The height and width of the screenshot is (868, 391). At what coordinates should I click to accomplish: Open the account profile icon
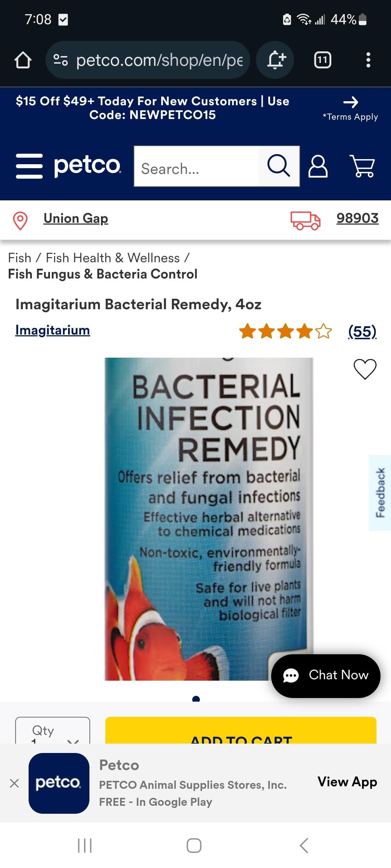[x=318, y=166]
